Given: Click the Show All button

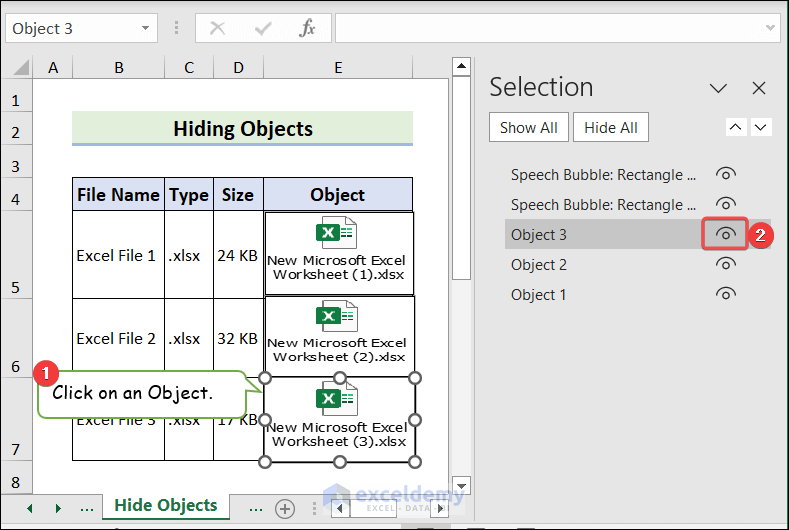Looking at the screenshot, I should (x=529, y=128).
